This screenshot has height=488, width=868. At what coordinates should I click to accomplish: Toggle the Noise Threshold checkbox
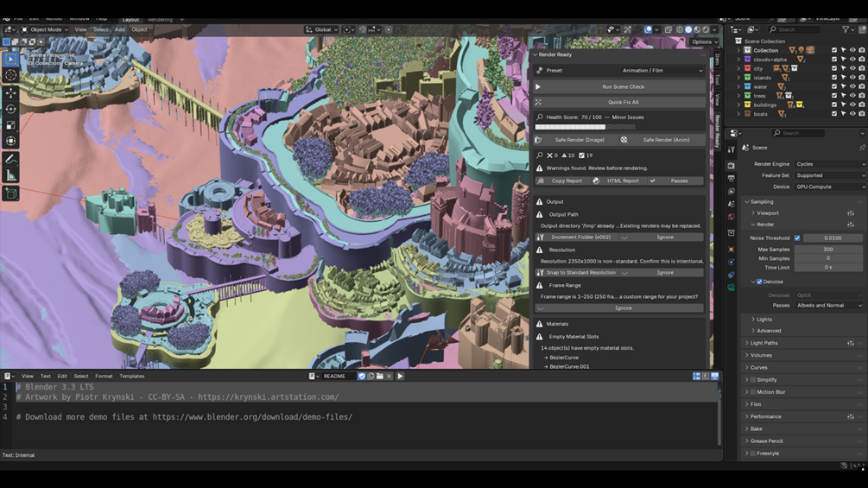coord(797,238)
